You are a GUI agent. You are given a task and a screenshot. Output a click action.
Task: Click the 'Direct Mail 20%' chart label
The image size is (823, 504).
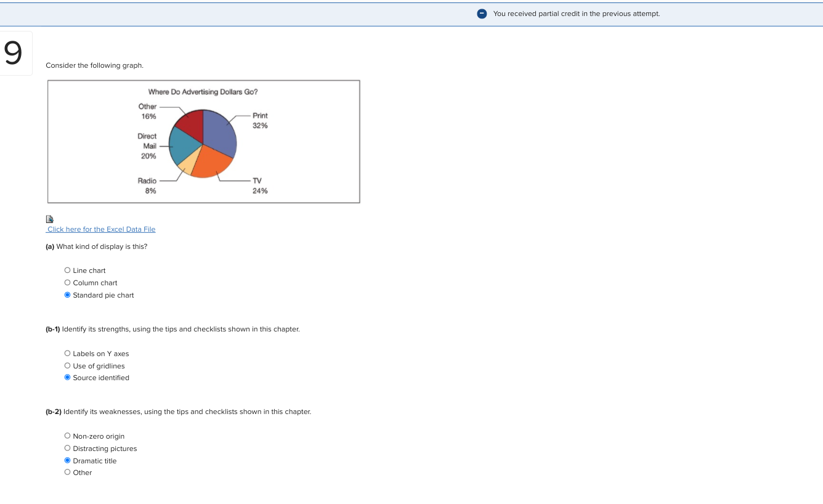[147, 146]
